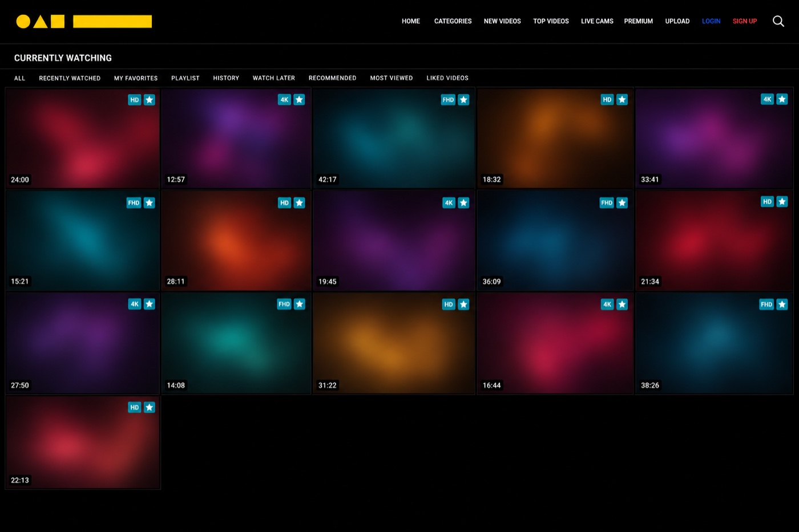Click the HD badge on 21:34 video
This screenshot has height=532, width=799.
(x=768, y=202)
